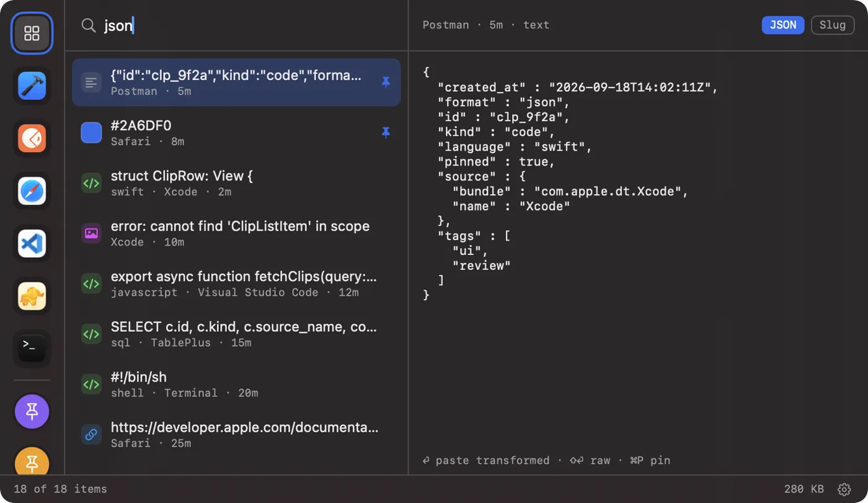Click code icon beside #!/bin/sh clip

91,384
